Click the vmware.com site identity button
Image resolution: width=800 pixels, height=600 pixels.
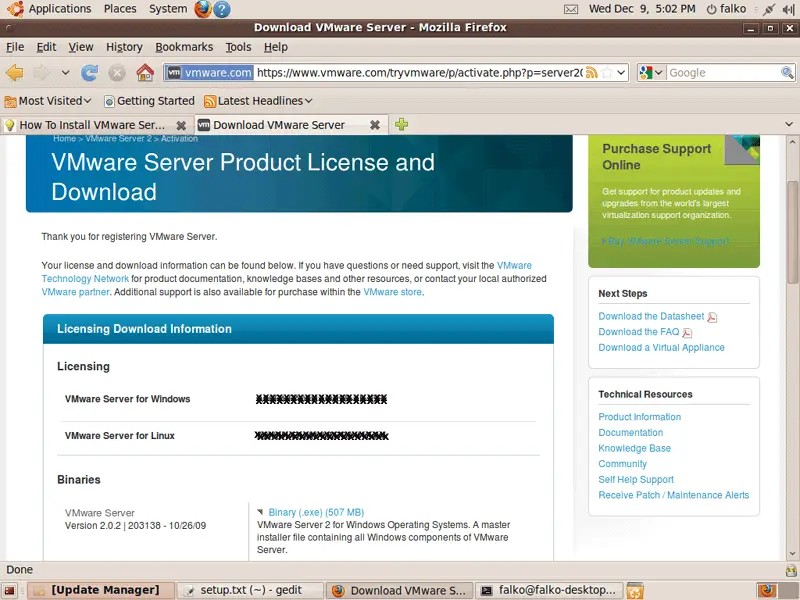coord(210,72)
